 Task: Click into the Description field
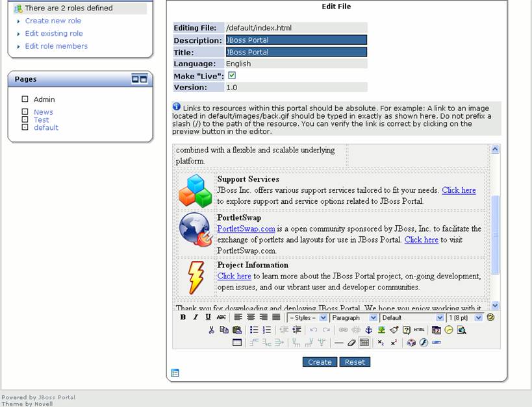(x=296, y=40)
